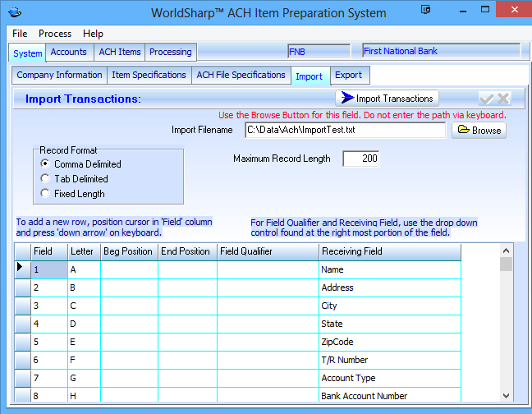Close the application window

(514, 9)
